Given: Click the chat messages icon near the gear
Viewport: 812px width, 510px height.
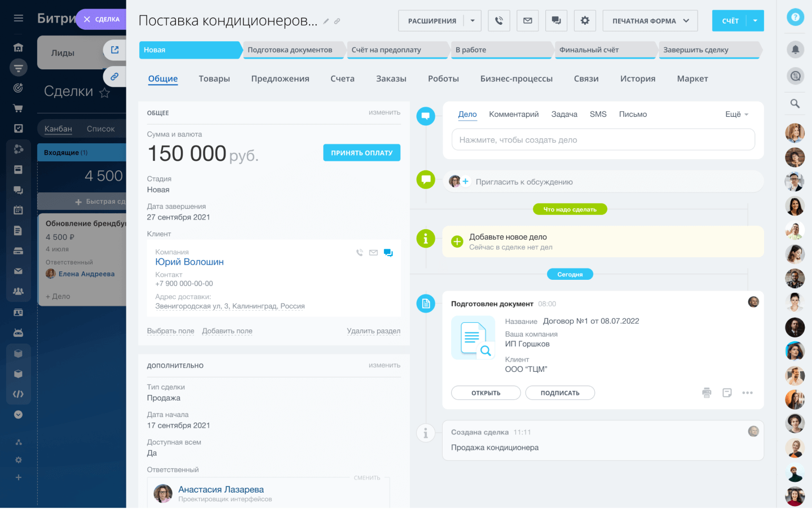Looking at the screenshot, I should [x=556, y=20].
